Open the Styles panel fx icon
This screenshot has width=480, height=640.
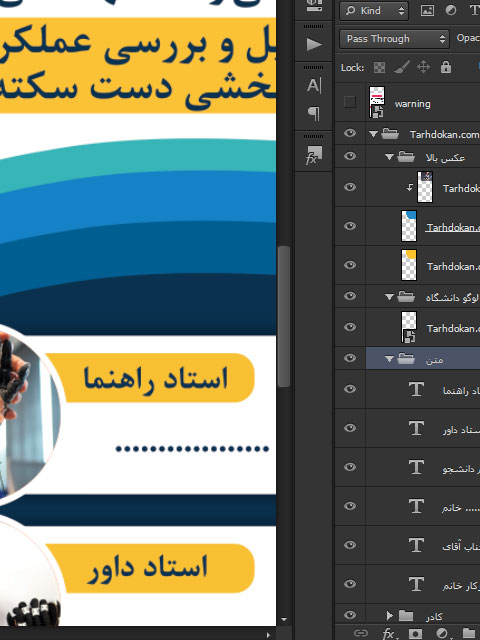[314, 155]
